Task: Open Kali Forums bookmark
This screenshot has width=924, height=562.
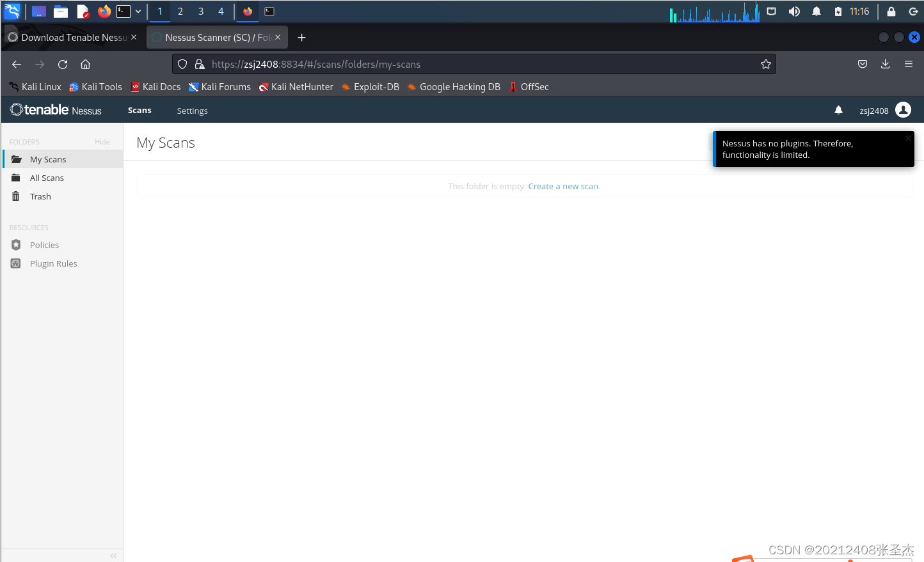Action: point(219,87)
